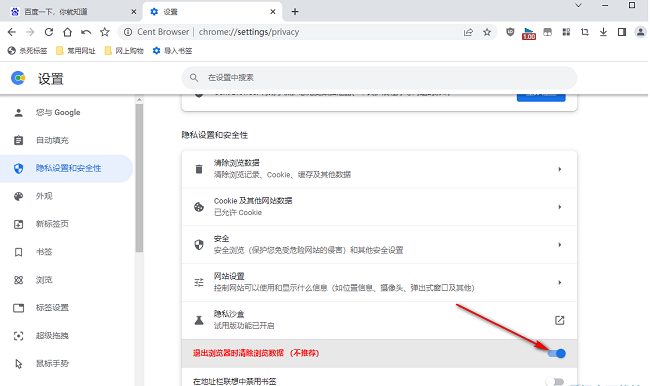This screenshot has width=650, height=386.
Task: Click the sliders icon in 网站设置 row
Action: (x=199, y=282)
